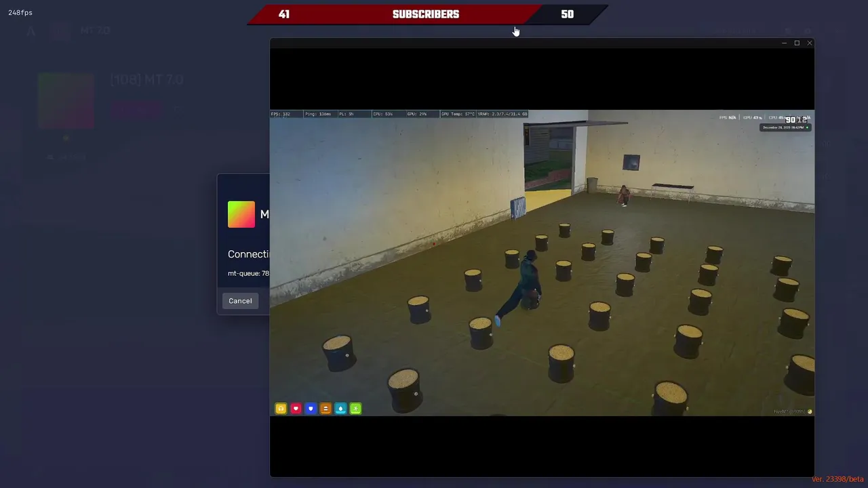The image size is (868, 488).
Task: Click the Cancel button in connecting dialog
Action: tap(240, 301)
